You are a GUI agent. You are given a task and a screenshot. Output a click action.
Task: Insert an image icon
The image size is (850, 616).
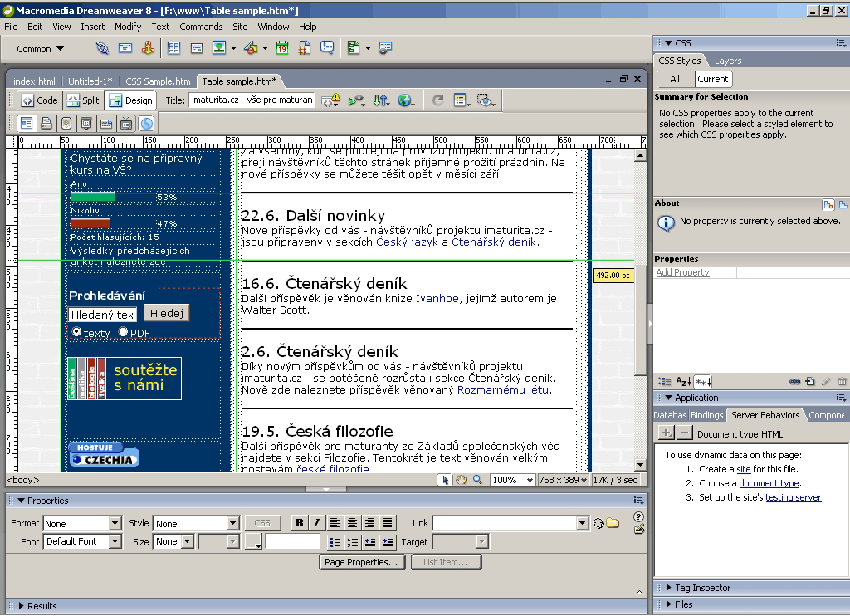pos(219,48)
